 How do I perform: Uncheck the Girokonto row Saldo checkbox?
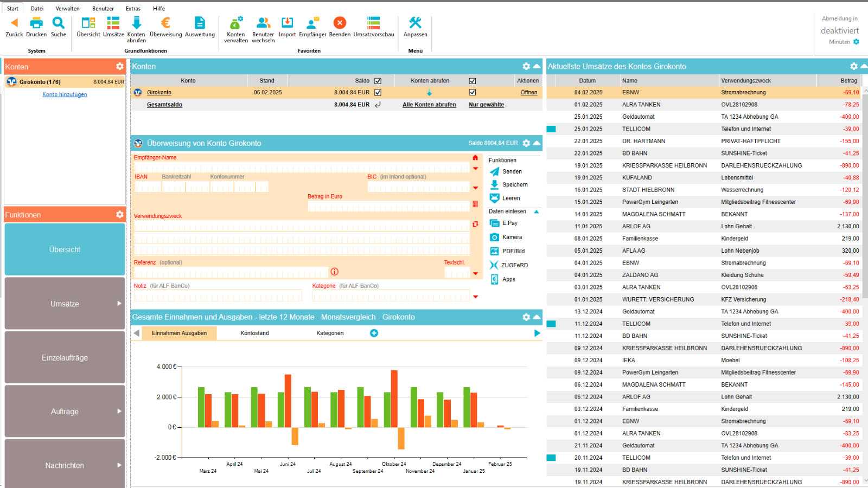coord(378,93)
